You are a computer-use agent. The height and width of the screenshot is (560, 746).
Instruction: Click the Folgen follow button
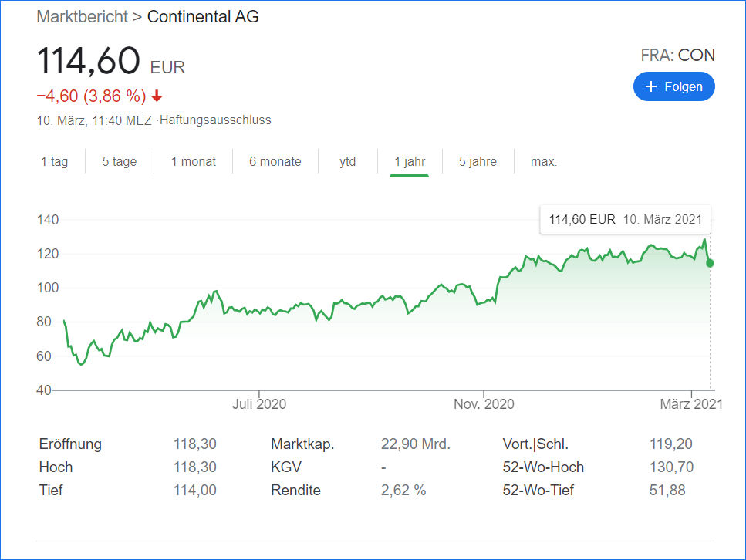click(x=673, y=86)
